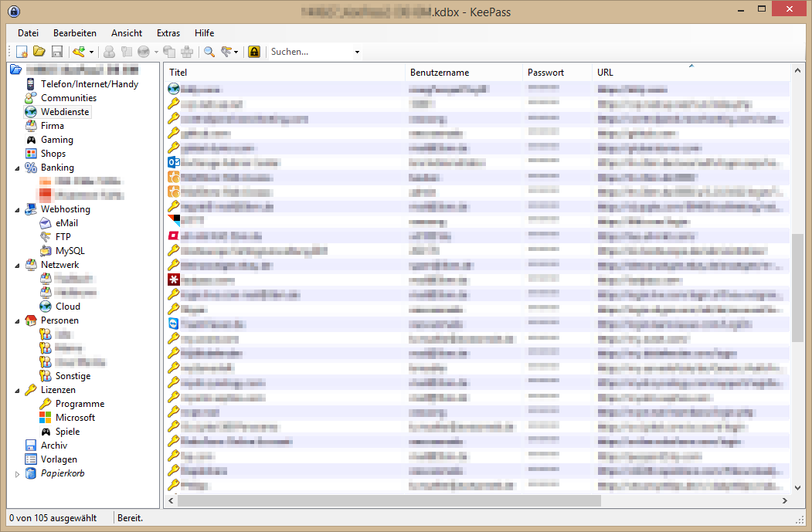Perform auto-type with the toolbar icon

(x=187, y=52)
